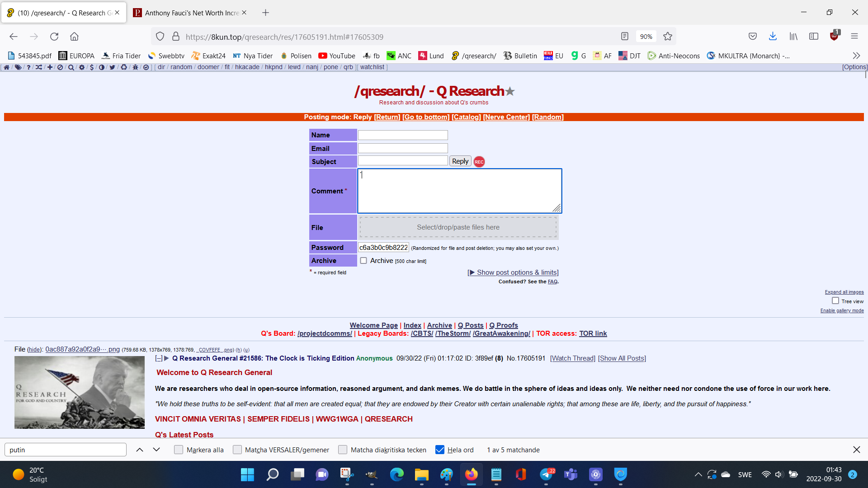
Task: Click the tags icon in board bar
Action: [x=18, y=67]
